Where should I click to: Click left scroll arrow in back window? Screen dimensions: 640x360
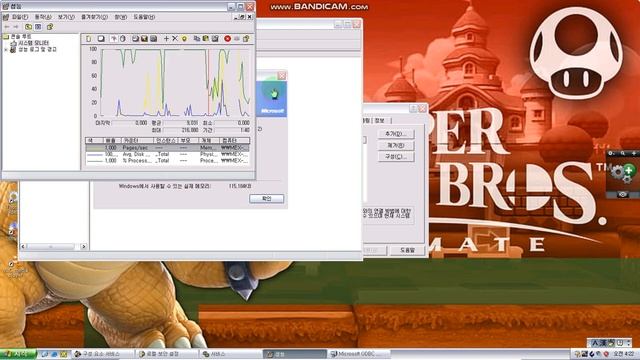pyautogui.click(x=23, y=247)
